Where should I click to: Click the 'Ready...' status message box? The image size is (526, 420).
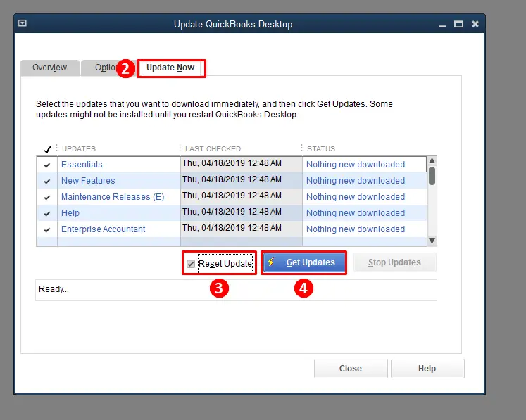click(x=236, y=290)
